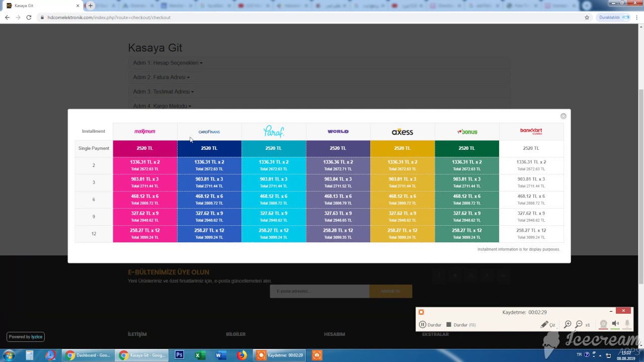Click the orange recorder icon in the taskbar
The height and width of the screenshot is (362, 644).
(316, 355)
